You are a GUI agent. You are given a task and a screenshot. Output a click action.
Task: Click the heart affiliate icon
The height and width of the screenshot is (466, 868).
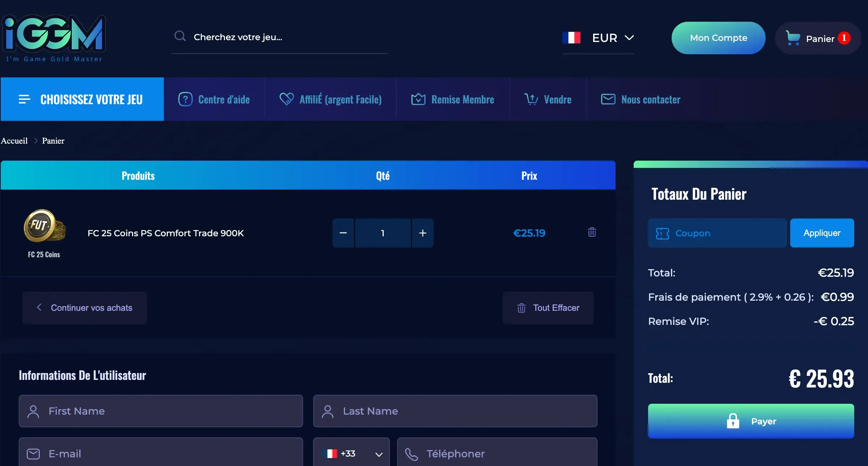[x=287, y=99]
